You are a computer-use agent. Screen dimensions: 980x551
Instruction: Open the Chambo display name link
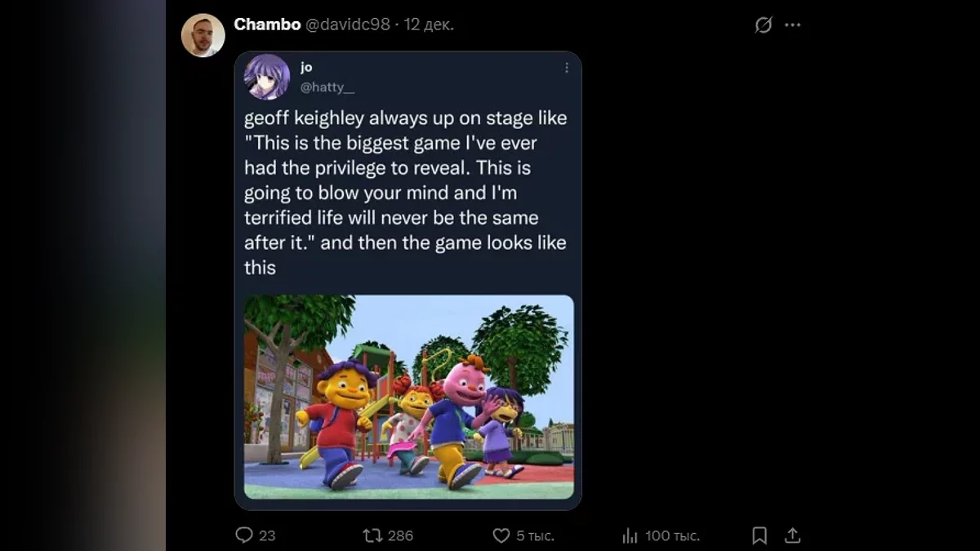tap(267, 24)
